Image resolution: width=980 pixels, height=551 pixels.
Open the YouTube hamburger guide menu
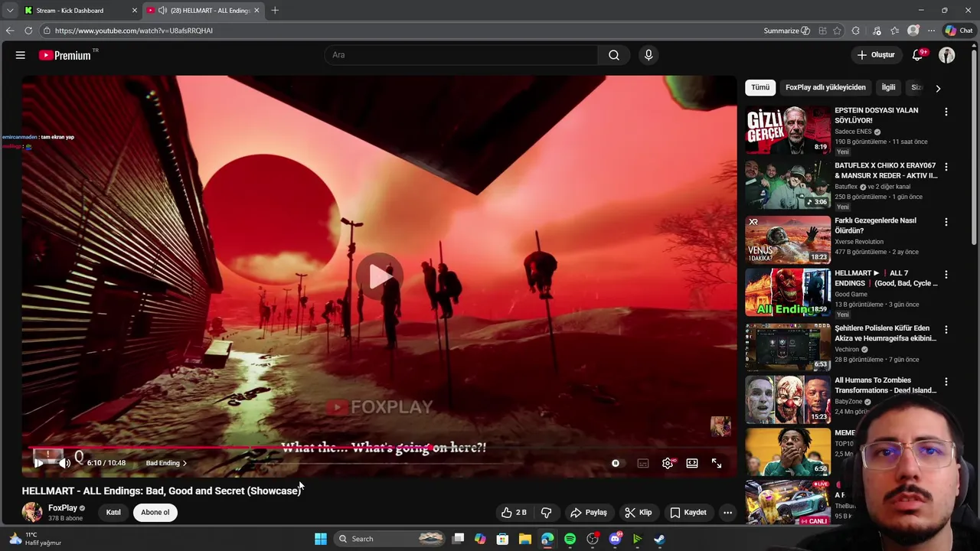[x=21, y=55]
